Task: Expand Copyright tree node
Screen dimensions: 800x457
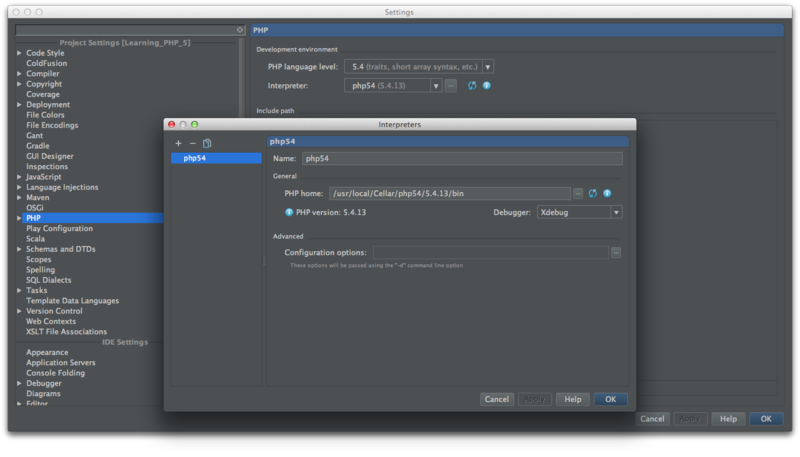Action: pyautogui.click(x=19, y=84)
